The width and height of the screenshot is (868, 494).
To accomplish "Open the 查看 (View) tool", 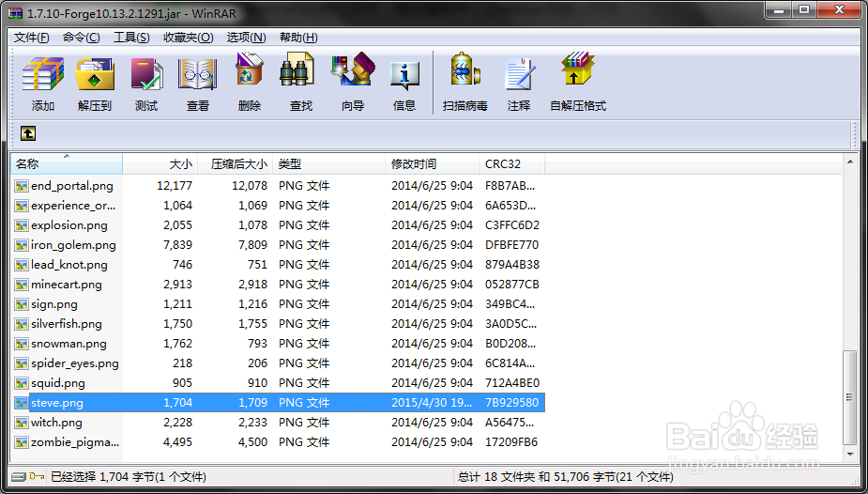I will click(x=198, y=74).
